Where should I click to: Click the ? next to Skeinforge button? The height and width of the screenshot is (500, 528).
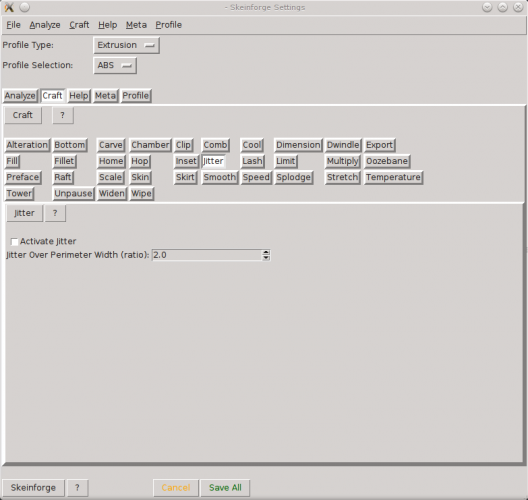pos(77,488)
